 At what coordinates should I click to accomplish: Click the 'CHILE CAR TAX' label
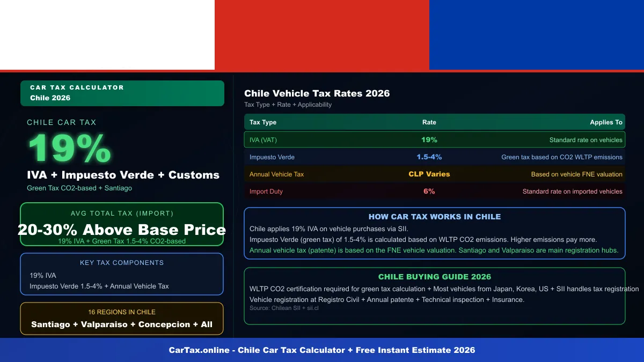(62, 122)
